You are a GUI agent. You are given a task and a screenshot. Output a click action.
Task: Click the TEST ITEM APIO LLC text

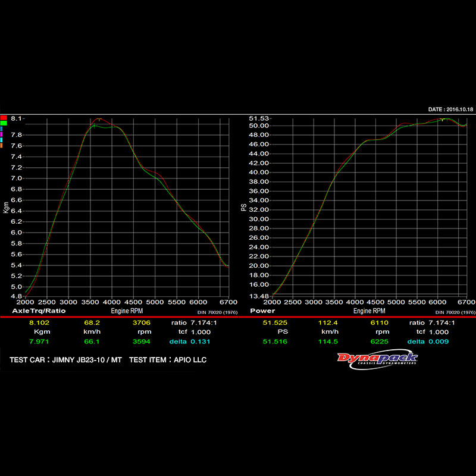pyautogui.click(x=168, y=360)
